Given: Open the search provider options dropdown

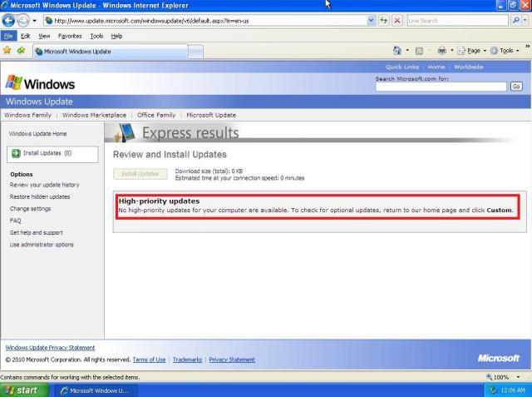Looking at the screenshot, I should pos(525,21).
